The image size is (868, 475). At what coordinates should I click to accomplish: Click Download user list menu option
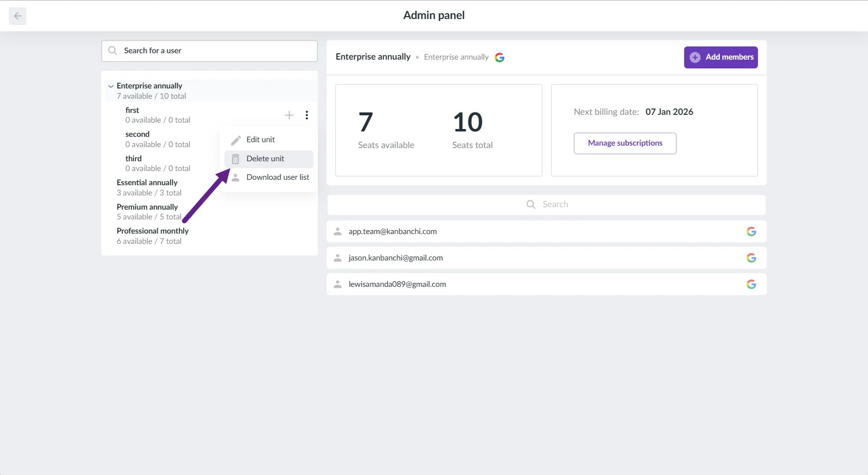click(277, 177)
